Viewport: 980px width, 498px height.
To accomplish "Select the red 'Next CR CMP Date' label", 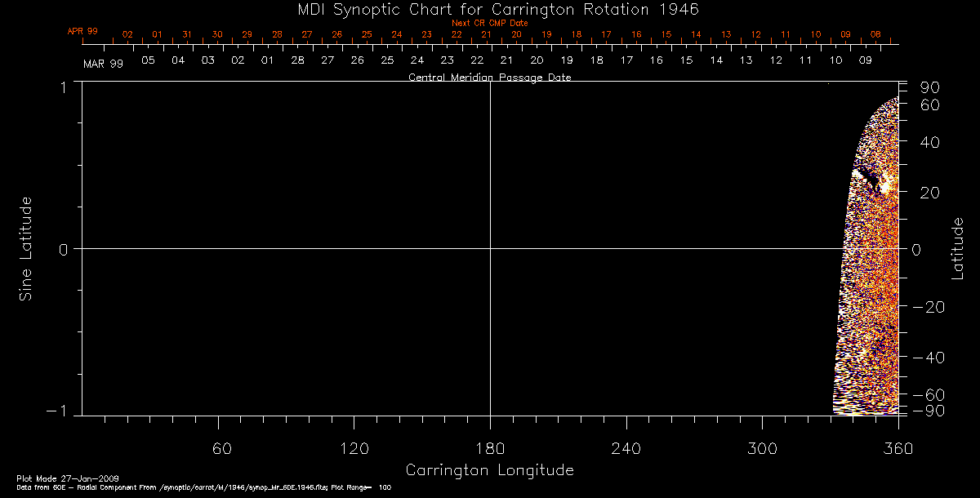I will point(490,23).
